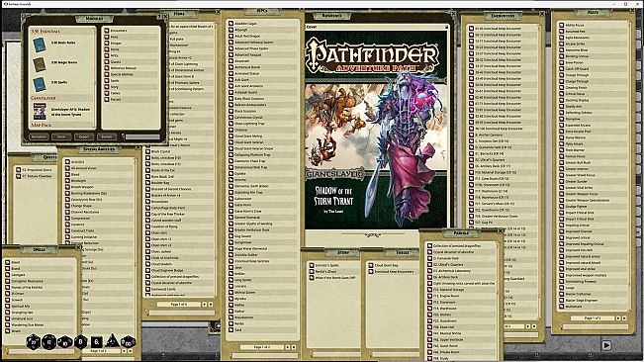644x362 pixels.
Task: Click the Export button in Modules window
Action: [x=84, y=136]
